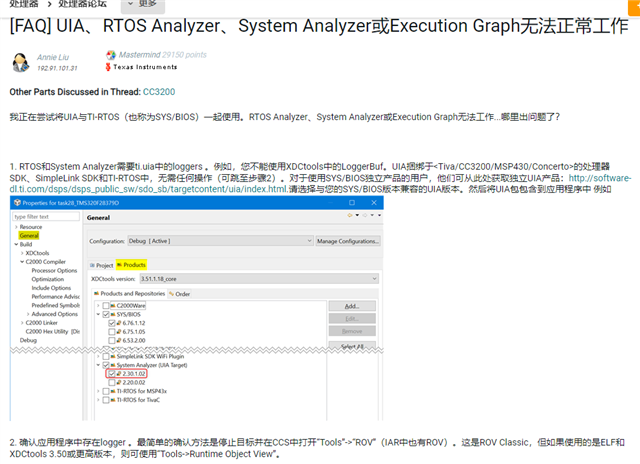Maximize the Properties dialog window

[352, 202]
